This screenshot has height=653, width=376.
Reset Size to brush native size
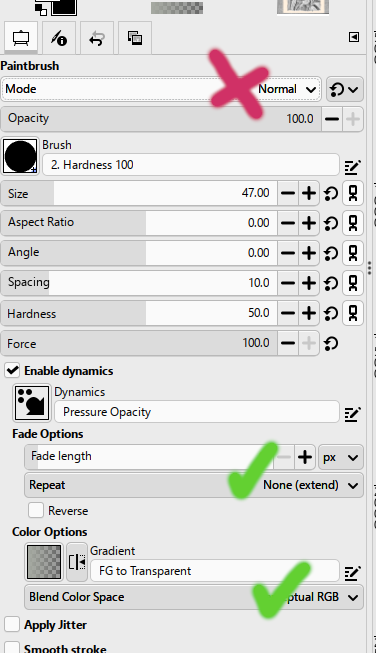click(331, 193)
